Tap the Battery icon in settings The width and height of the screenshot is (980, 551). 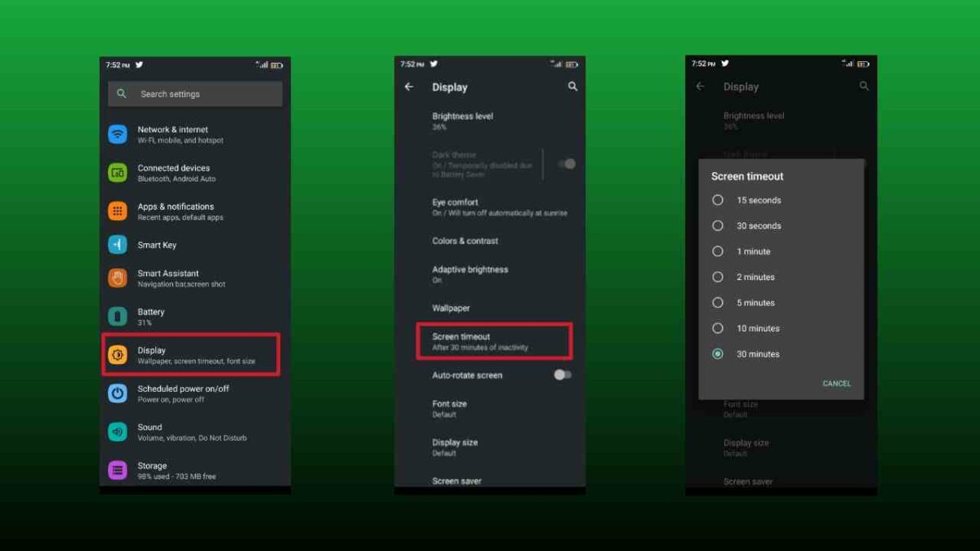[118, 317]
